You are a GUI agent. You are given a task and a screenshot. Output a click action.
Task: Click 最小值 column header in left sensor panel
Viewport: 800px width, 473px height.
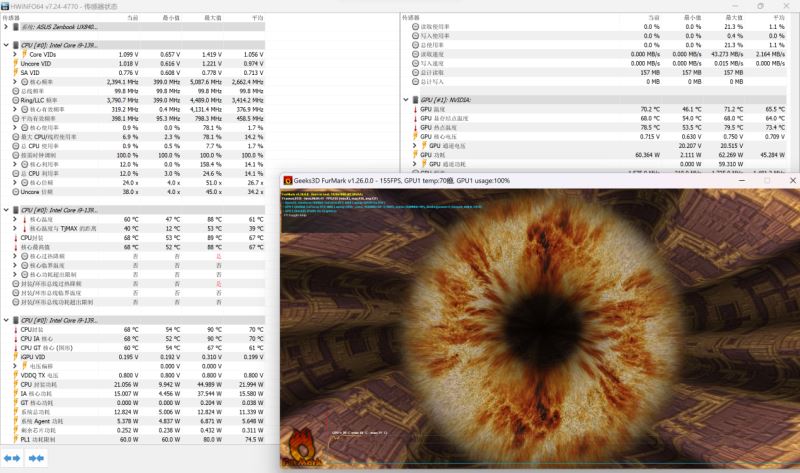[x=171, y=18]
